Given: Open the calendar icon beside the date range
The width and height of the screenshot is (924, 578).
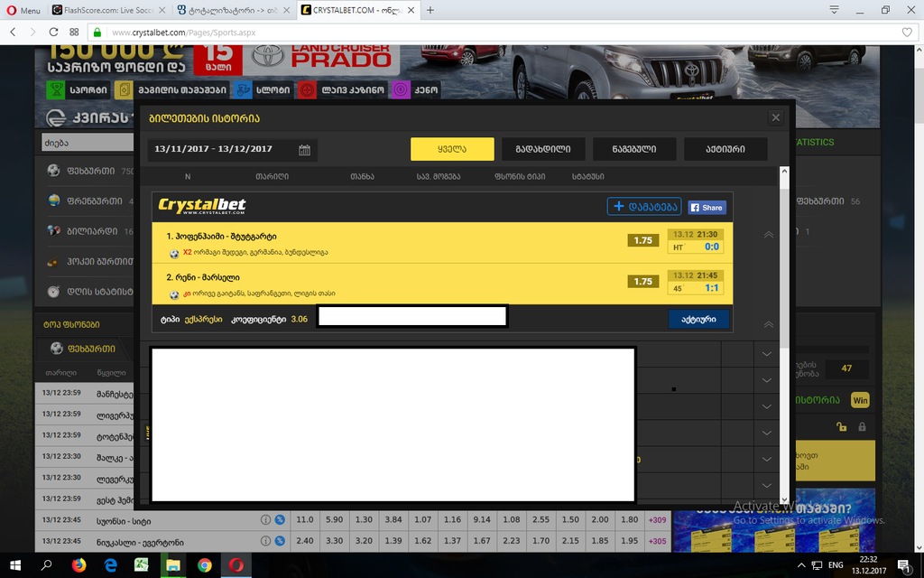Looking at the screenshot, I should point(304,150).
